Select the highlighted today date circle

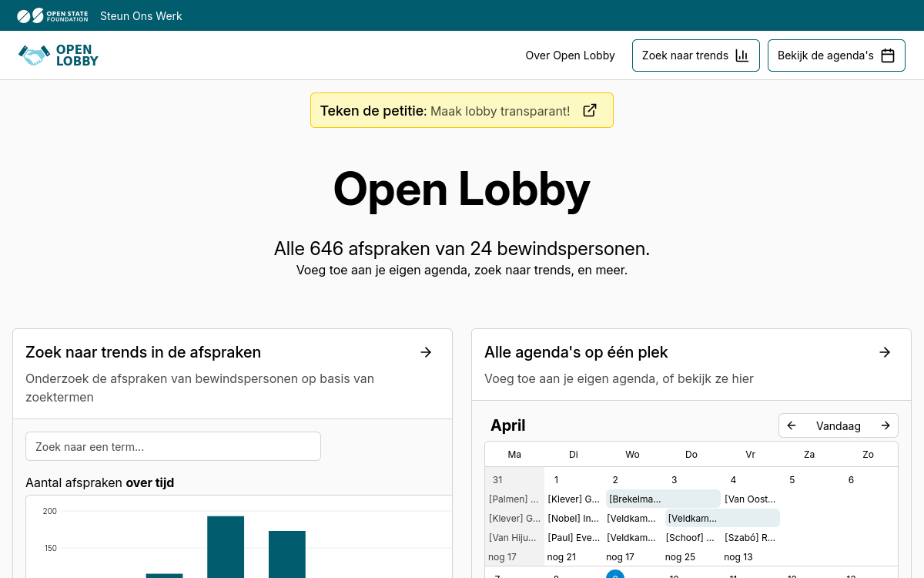615,576
